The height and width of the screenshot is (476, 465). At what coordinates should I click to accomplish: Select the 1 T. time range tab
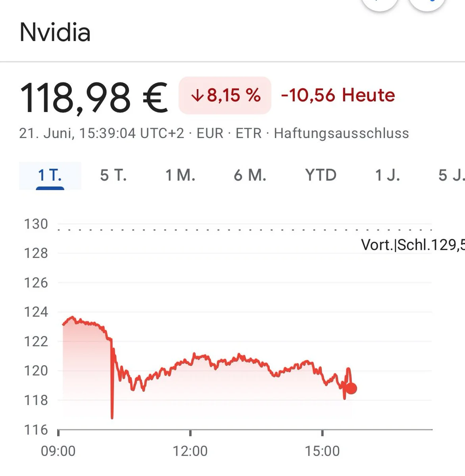click(50, 175)
